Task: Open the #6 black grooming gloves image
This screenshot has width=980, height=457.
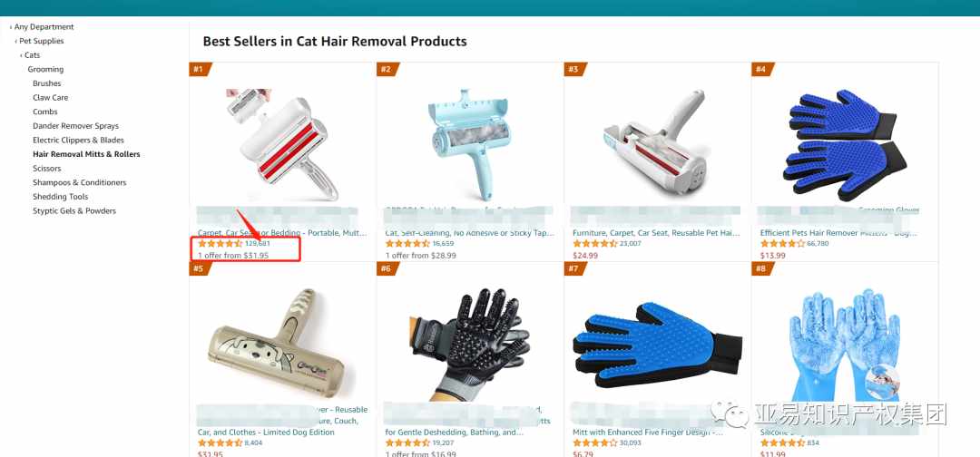Action: tap(470, 344)
